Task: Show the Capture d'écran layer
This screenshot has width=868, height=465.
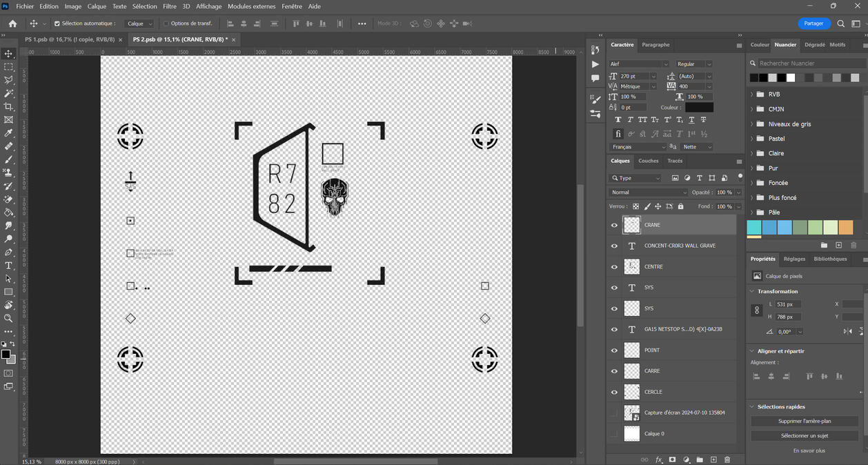Action: pyautogui.click(x=613, y=413)
